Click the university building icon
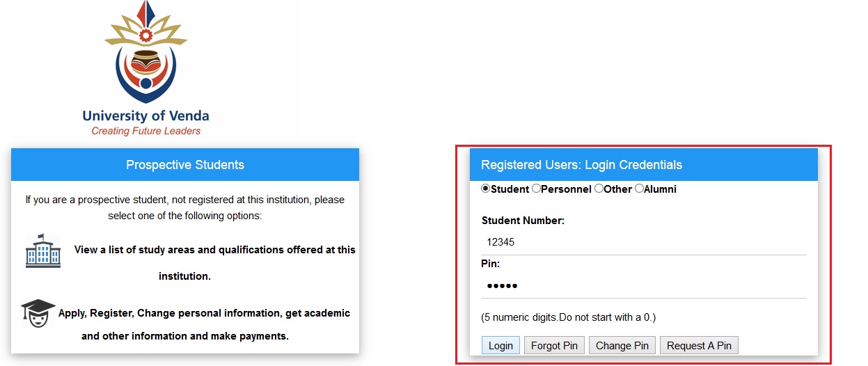Viewport: 868px width, 366px height. click(43, 250)
